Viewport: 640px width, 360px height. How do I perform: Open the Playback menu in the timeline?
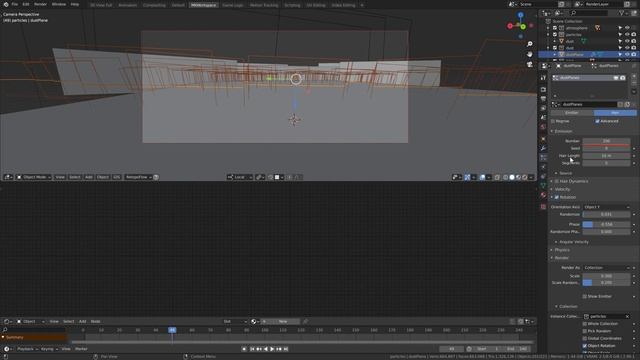[27, 349]
